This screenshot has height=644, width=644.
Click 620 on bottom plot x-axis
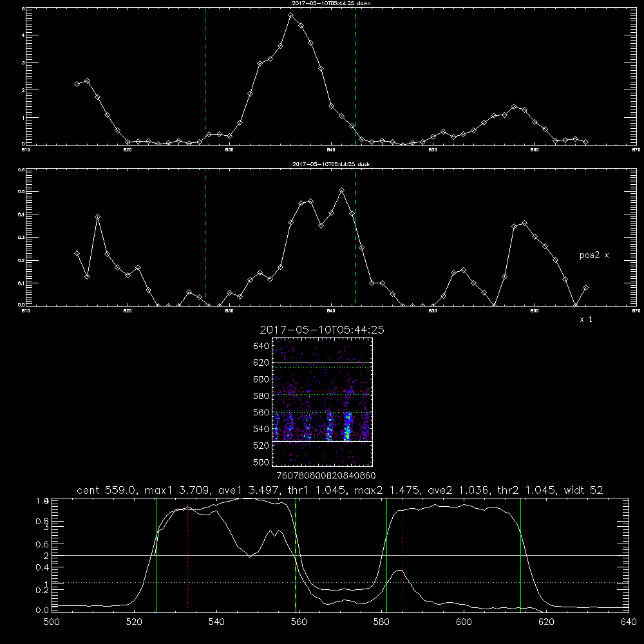coord(546,622)
